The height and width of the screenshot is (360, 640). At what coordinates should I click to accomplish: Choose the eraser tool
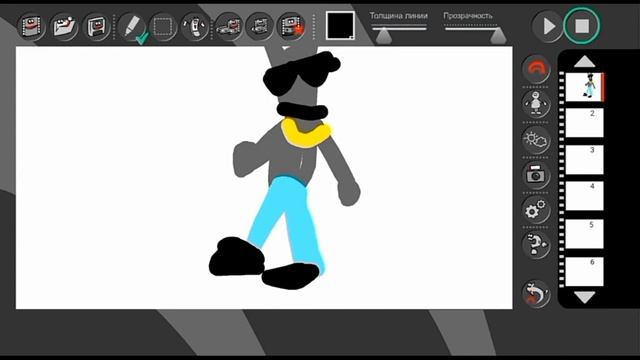(x=195, y=27)
